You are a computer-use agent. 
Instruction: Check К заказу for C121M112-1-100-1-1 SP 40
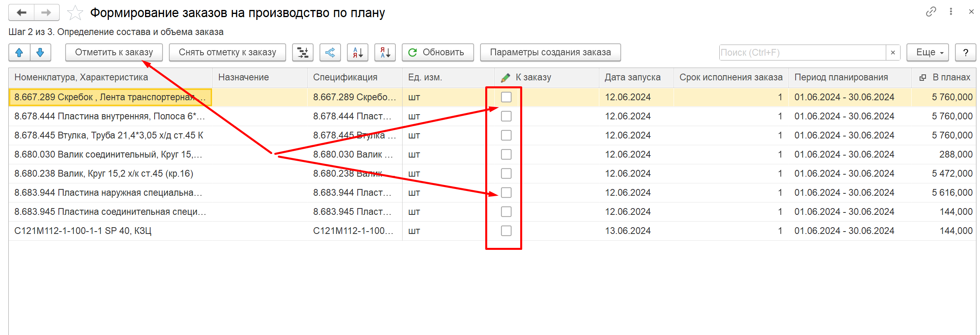tap(506, 231)
